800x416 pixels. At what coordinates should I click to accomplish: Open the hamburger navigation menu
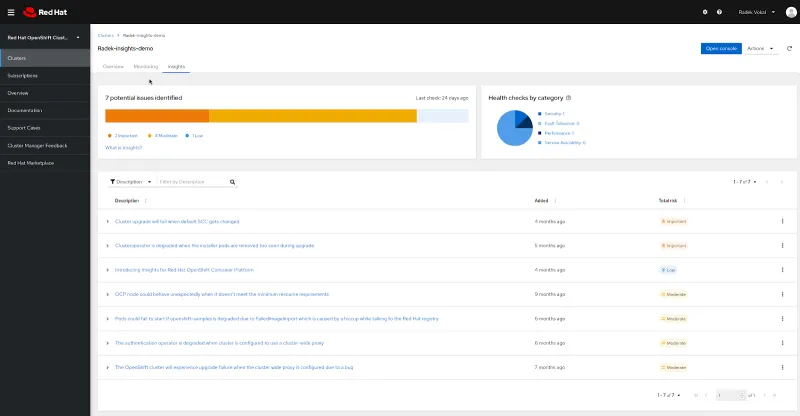(10, 12)
